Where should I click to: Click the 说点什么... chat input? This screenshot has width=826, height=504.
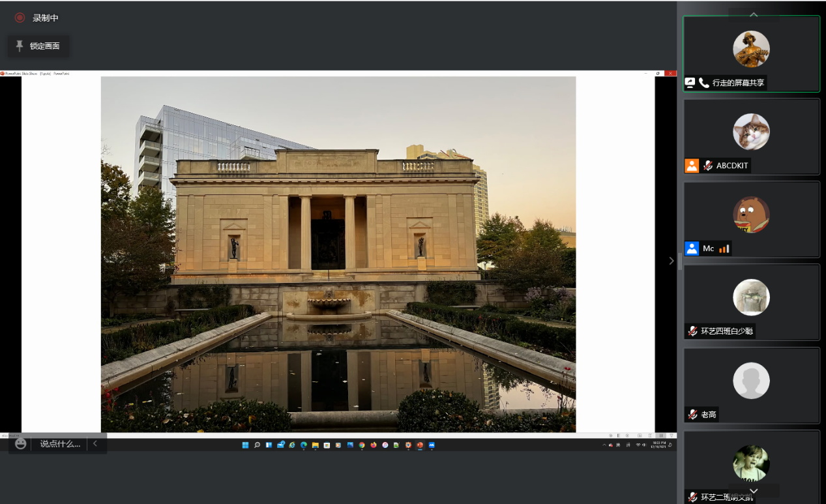click(60, 443)
